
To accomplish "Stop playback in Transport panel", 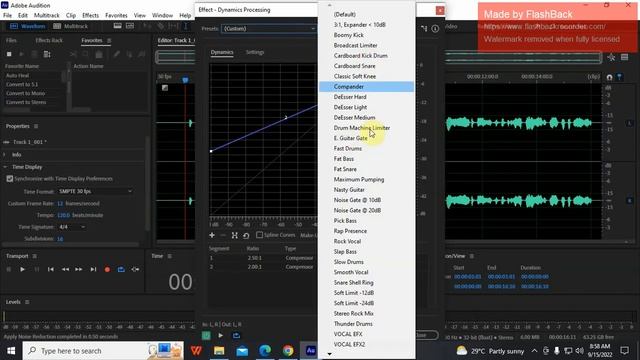I will point(9,269).
